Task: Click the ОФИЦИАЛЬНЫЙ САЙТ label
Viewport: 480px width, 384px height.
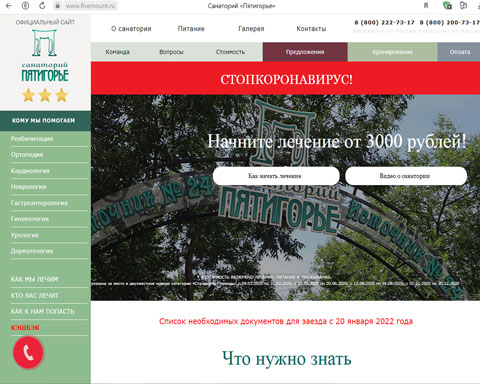Action: tap(45, 22)
